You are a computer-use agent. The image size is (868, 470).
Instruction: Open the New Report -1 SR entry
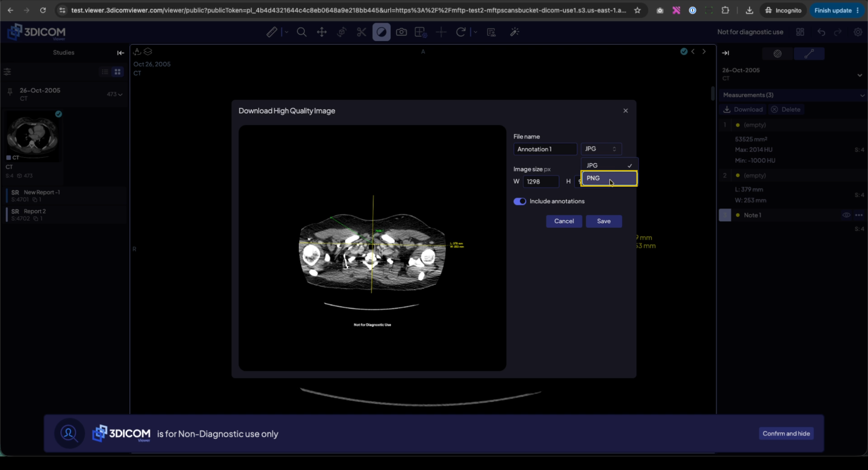pos(66,196)
